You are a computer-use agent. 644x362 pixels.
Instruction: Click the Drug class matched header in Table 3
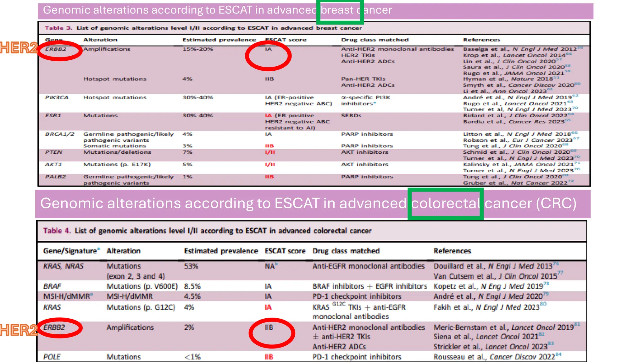pos(375,40)
